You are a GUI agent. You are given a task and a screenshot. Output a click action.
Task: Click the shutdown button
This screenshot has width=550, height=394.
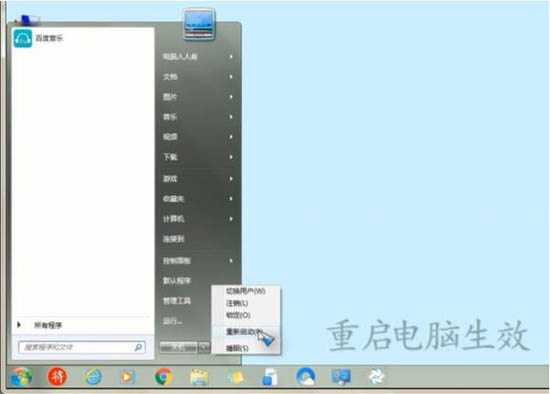coord(179,347)
